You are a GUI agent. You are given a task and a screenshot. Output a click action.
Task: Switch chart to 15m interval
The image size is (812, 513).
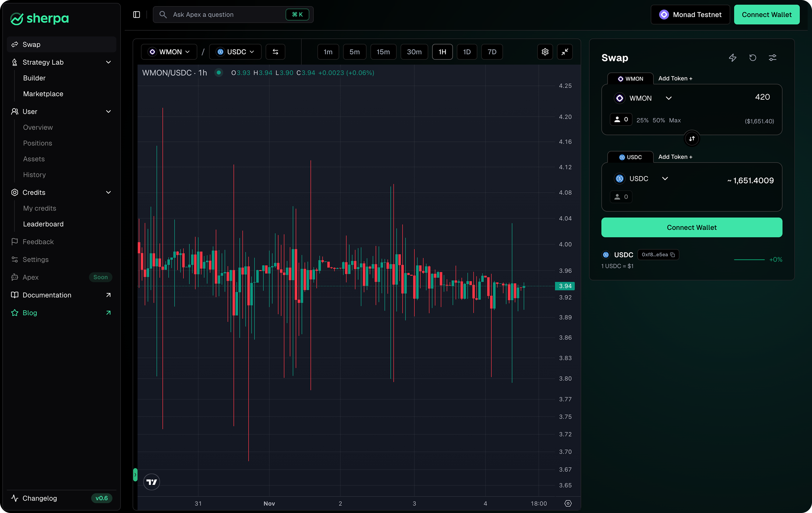coord(383,52)
